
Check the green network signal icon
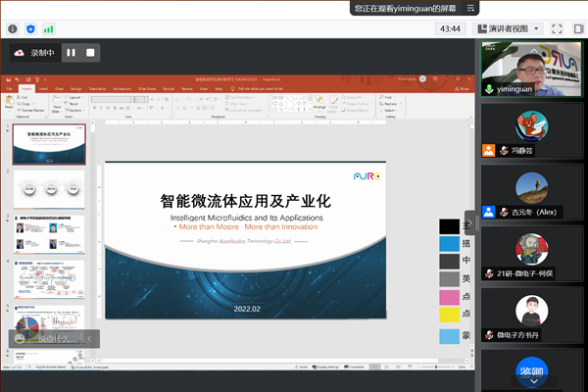point(49,29)
